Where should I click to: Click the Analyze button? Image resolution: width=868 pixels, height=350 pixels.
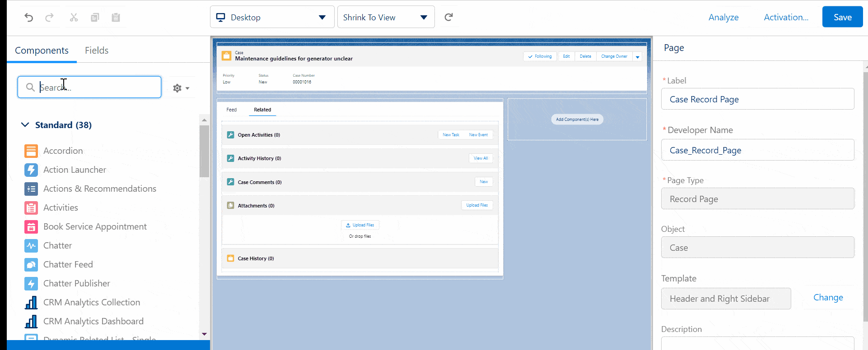[723, 17]
